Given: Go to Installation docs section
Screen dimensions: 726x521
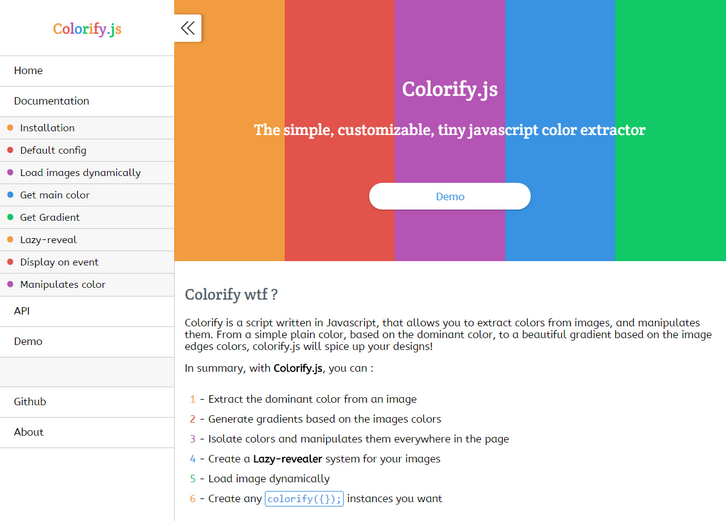Looking at the screenshot, I should click(47, 128).
